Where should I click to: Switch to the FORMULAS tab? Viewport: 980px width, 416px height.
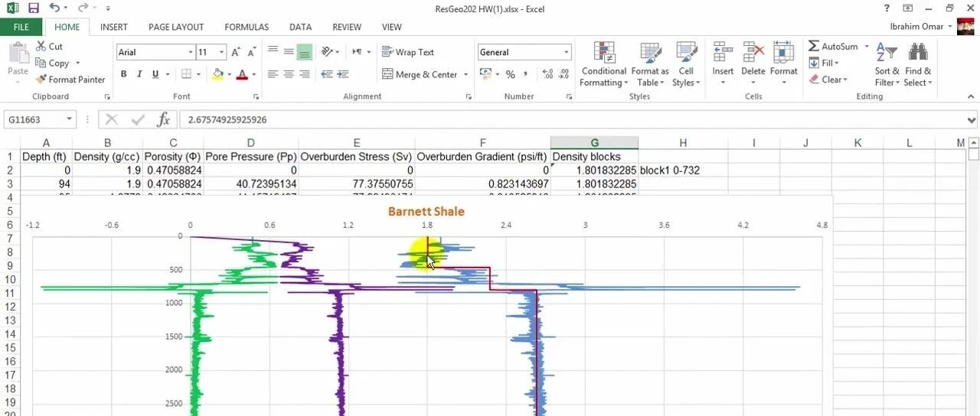coord(247,27)
